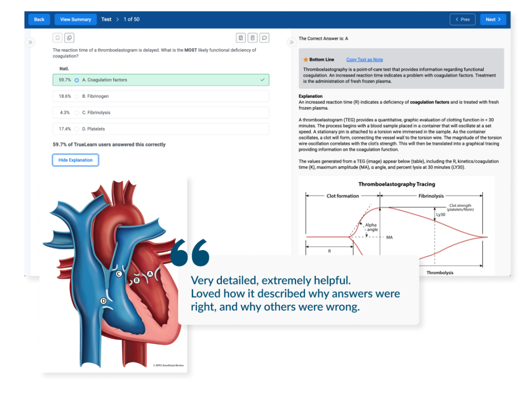Open the calculator icon above the question
This screenshot has height=393, width=532.
[x=241, y=37]
